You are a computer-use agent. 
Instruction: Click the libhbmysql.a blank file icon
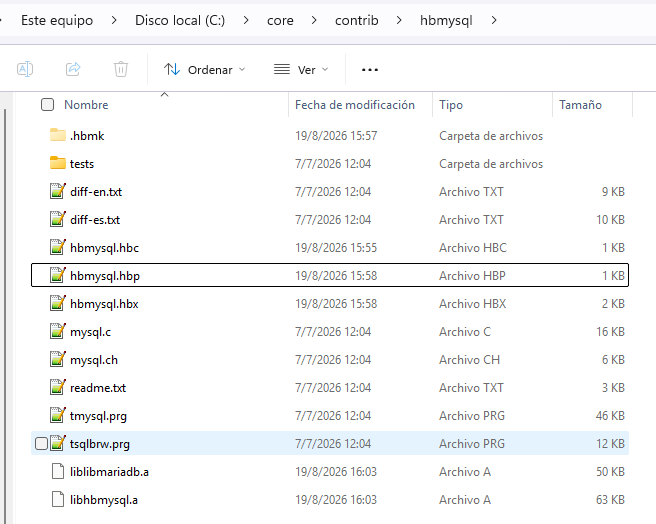pyautogui.click(x=58, y=500)
